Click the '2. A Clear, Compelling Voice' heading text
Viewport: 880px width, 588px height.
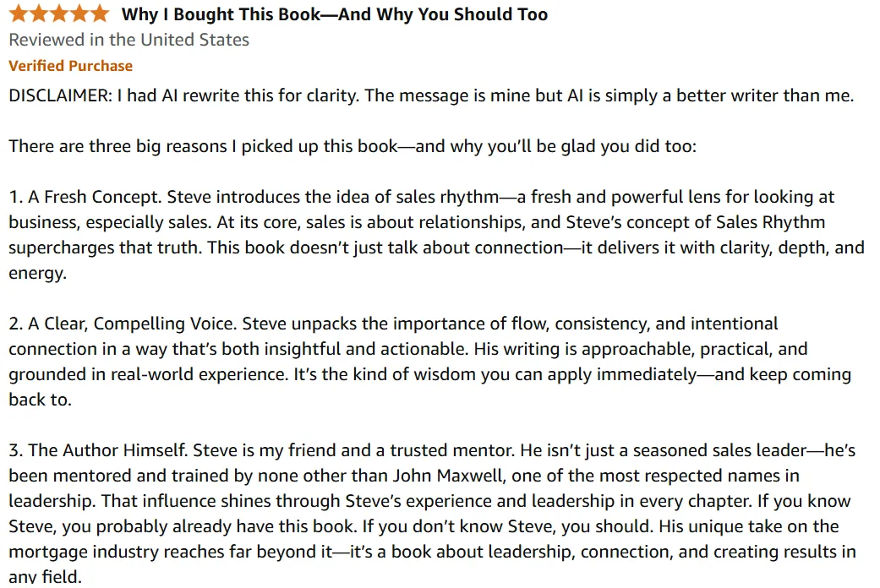tap(123, 324)
